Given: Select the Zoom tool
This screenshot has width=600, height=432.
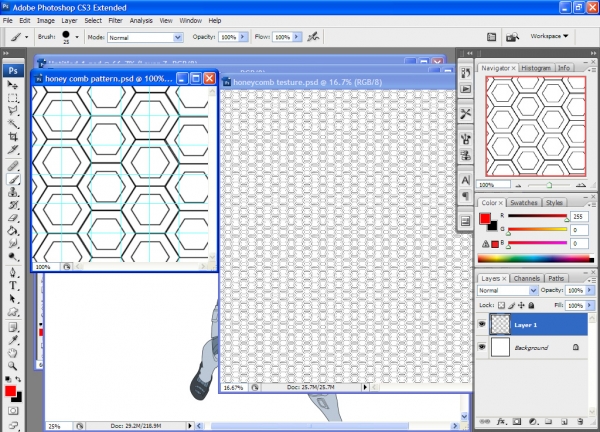Looking at the screenshot, I should (13, 366).
